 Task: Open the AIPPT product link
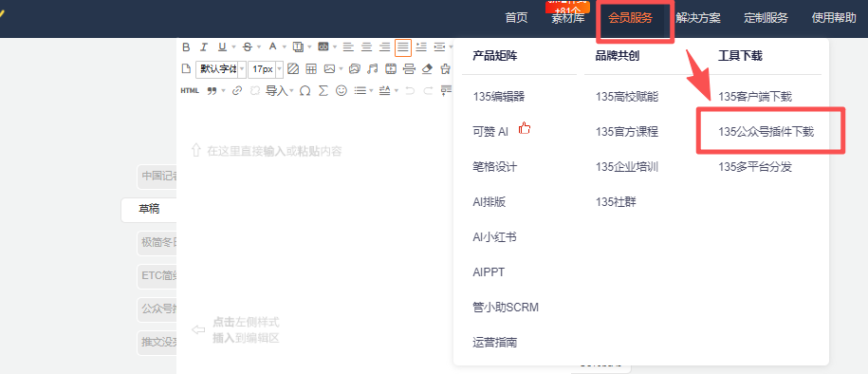click(489, 272)
